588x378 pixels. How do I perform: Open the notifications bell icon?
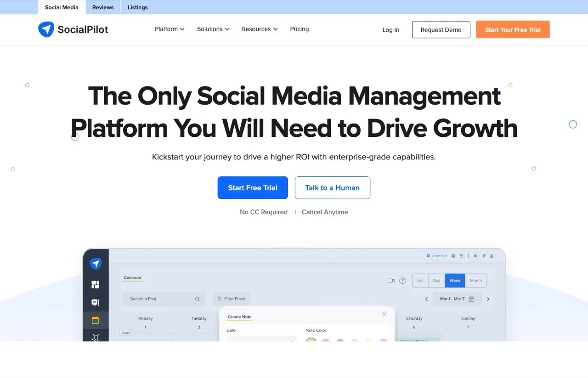[x=475, y=256]
